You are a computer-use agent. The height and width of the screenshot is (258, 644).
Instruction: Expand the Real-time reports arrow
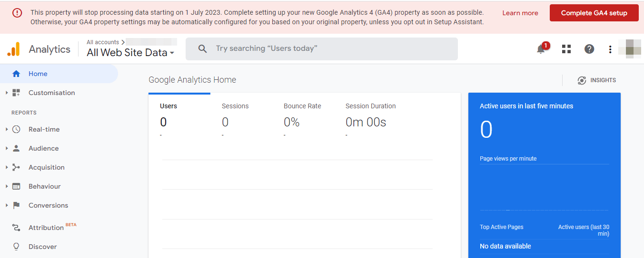[x=7, y=129]
